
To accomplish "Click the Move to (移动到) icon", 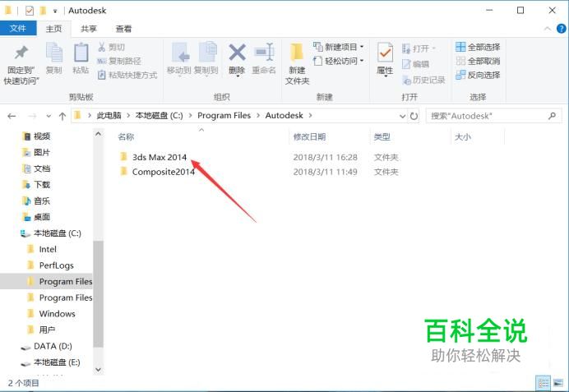I will [x=180, y=53].
